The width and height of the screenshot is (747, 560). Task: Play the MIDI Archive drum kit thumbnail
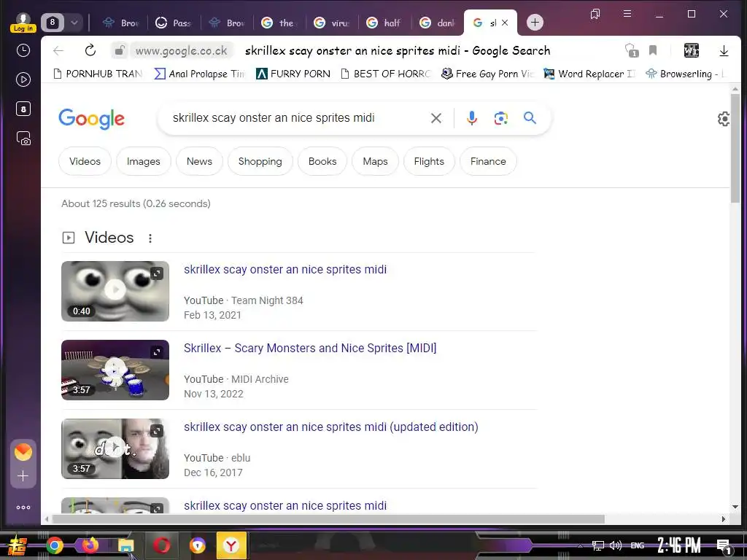(x=115, y=370)
